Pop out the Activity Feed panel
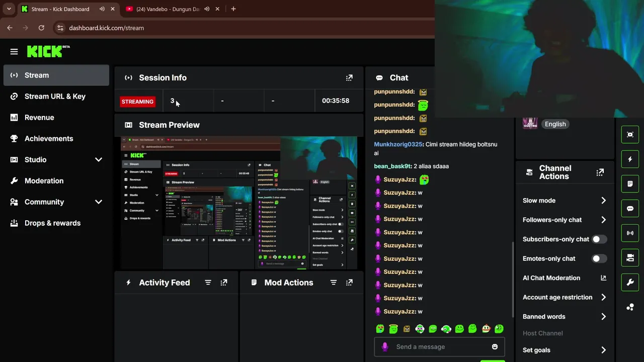644x362 pixels. tap(224, 283)
